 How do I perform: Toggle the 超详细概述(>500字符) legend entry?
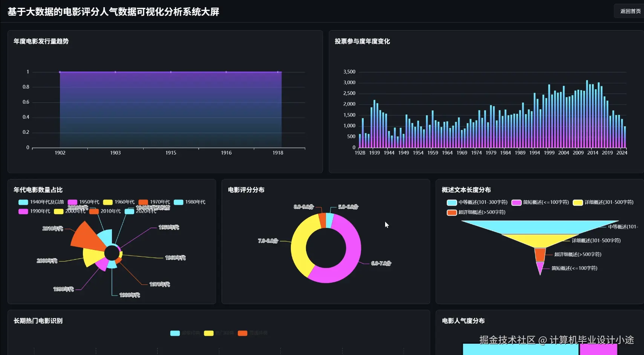point(476,212)
